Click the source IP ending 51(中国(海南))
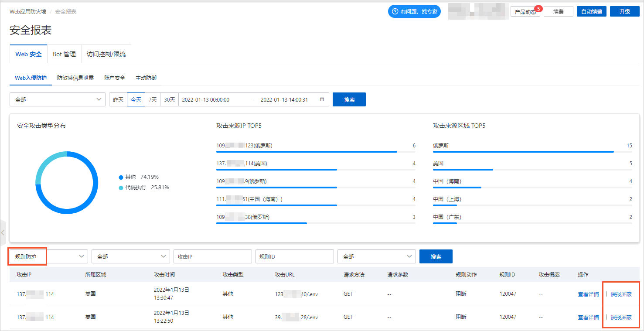The height and width of the screenshot is (331, 644). coord(249,199)
